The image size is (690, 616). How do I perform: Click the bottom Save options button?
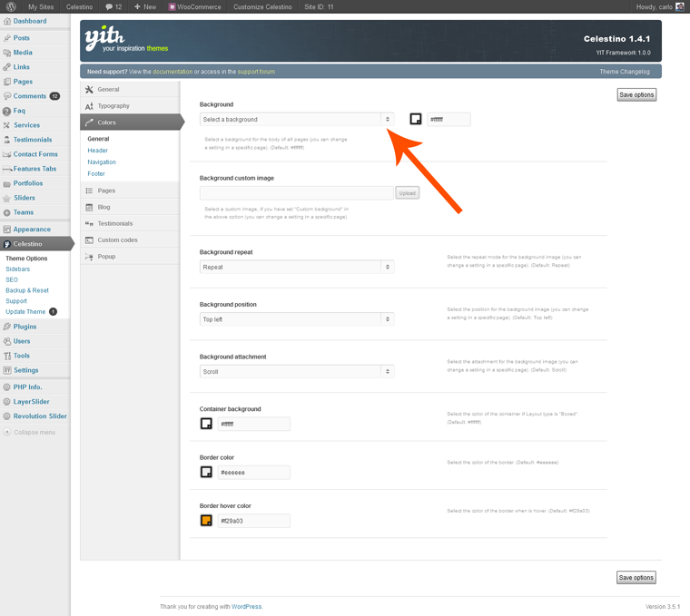click(636, 577)
